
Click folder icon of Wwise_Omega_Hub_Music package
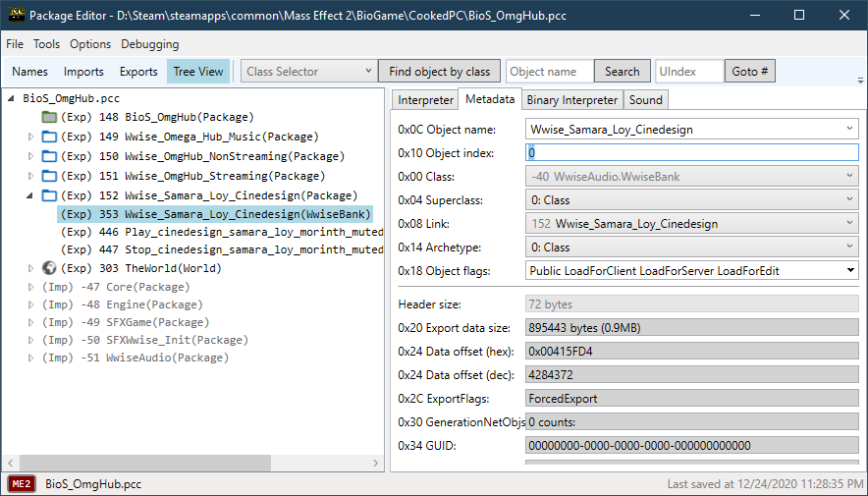49,137
